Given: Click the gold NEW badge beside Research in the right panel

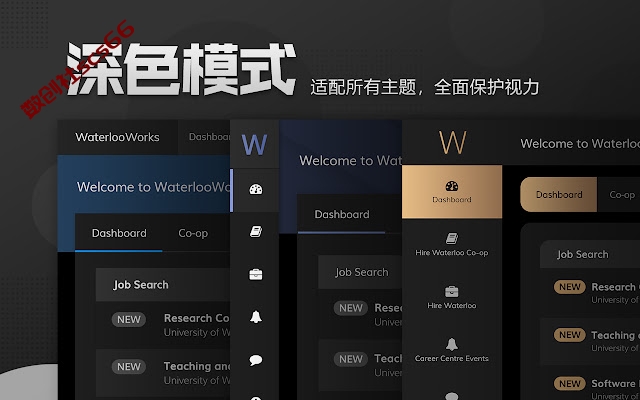Looking at the screenshot, I should click(570, 287).
